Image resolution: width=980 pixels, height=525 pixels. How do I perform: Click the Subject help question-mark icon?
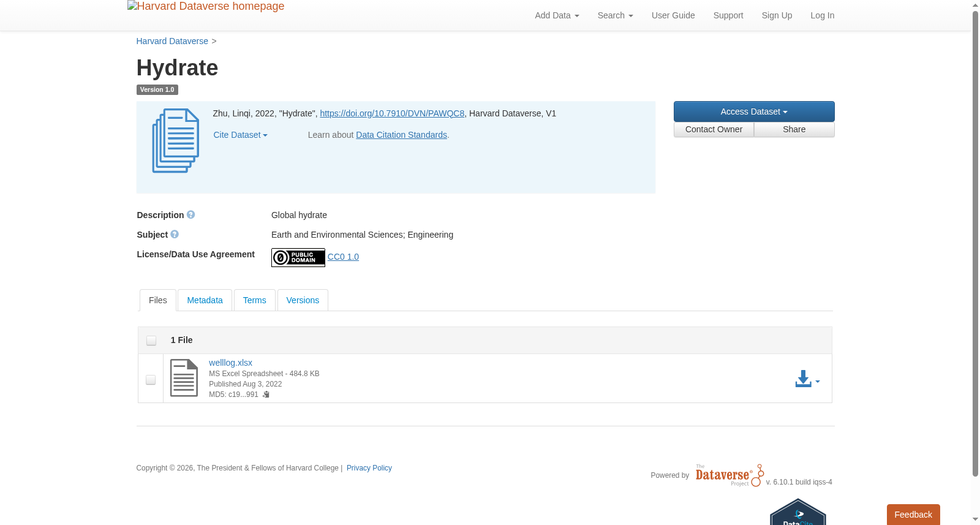[x=175, y=235]
